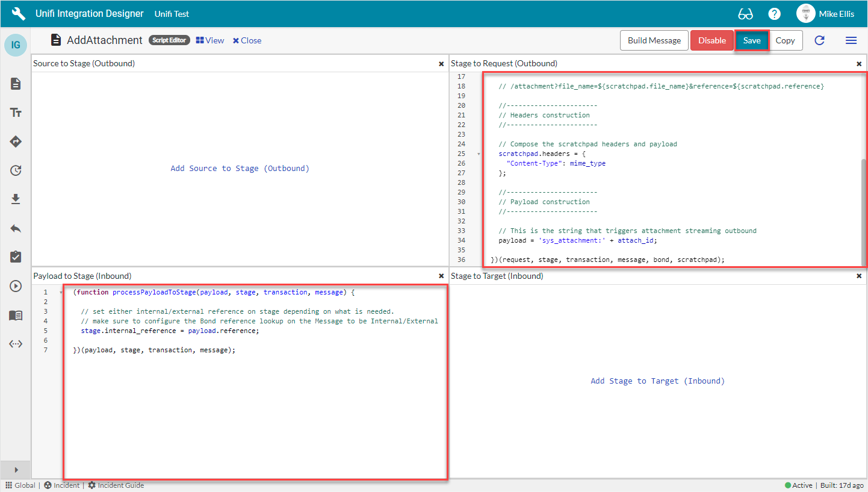Switch to View mode

coord(209,40)
